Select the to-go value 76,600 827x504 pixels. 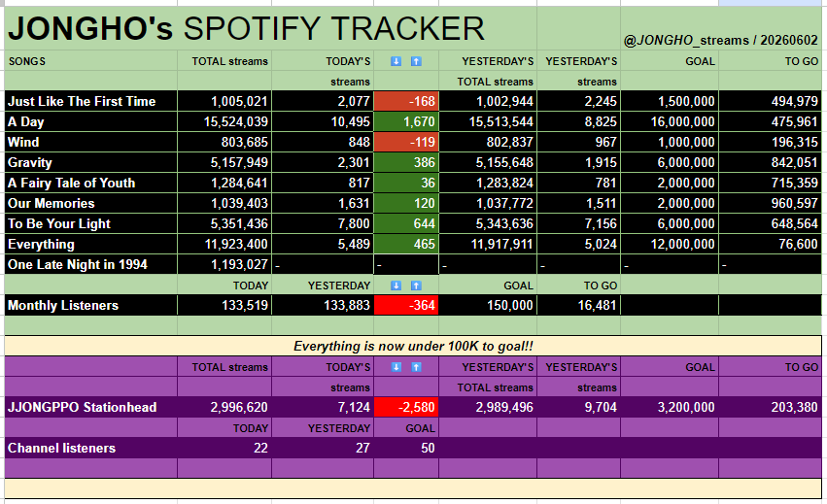(770, 244)
